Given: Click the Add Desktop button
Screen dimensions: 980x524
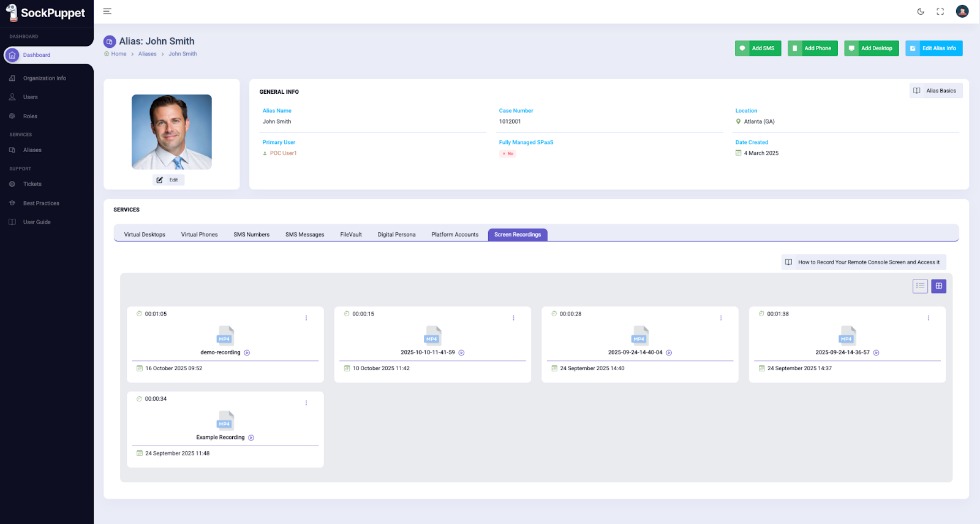Looking at the screenshot, I should click(x=871, y=48).
